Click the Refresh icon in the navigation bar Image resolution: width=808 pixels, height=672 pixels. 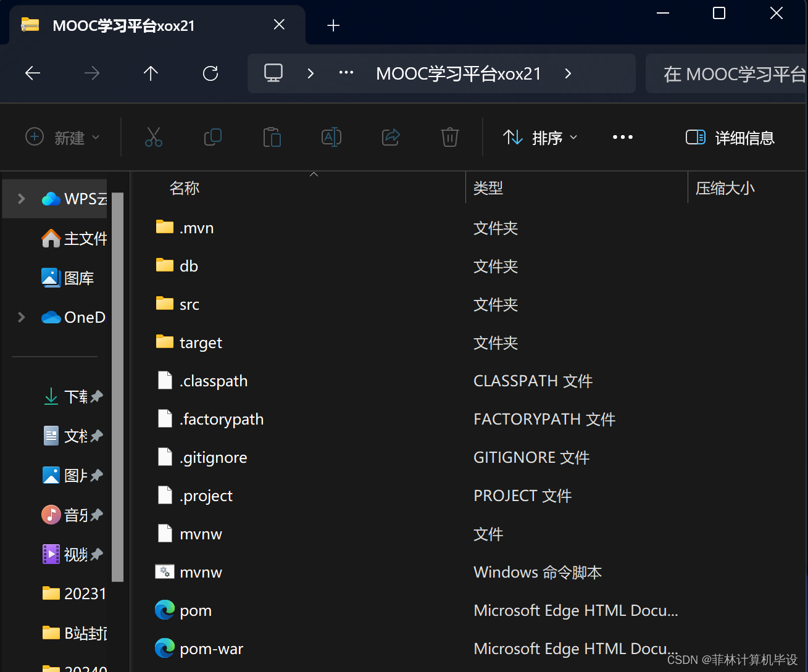tap(210, 73)
